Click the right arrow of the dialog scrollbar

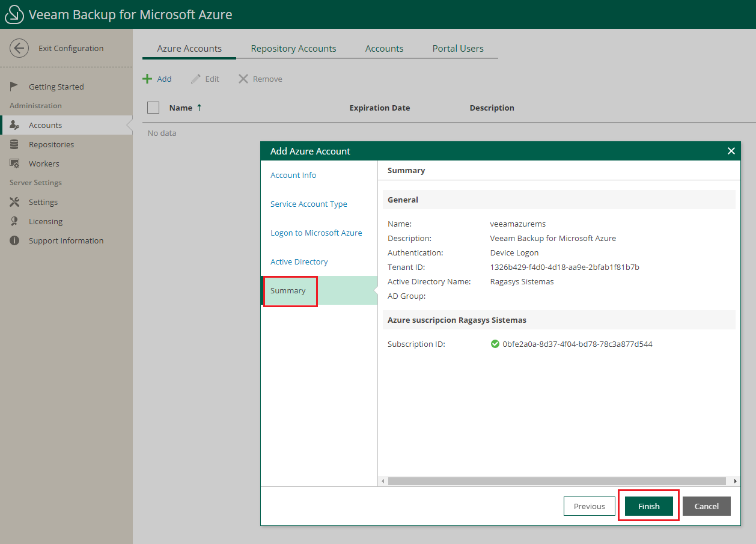(735, 481)
